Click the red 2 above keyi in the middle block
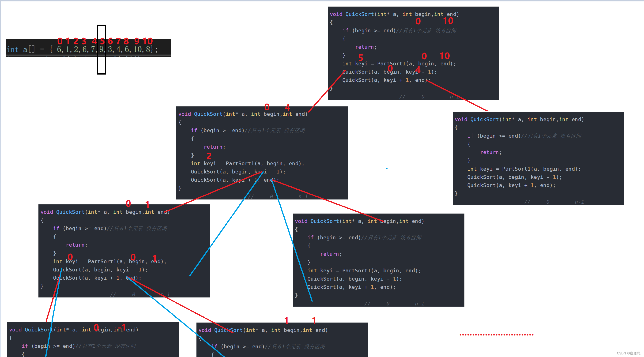The image size is (644, 357). tap(209, 156)
